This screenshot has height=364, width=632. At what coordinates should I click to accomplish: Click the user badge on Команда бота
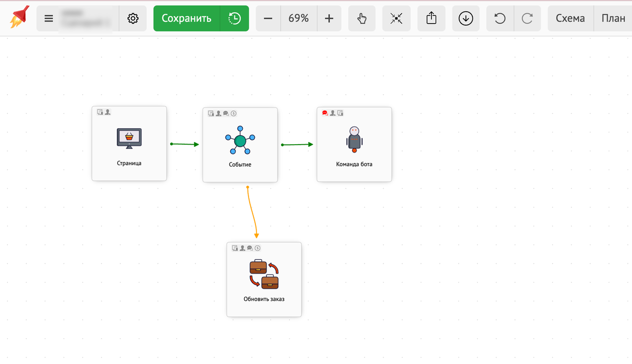(332, 113)
